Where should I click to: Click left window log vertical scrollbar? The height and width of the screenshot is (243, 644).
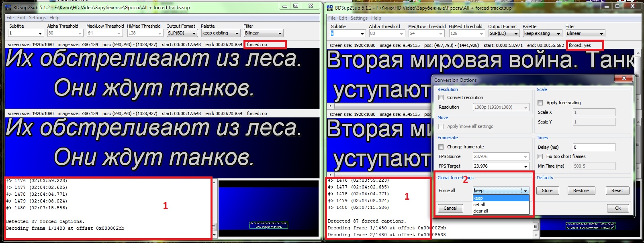point(214,209)
